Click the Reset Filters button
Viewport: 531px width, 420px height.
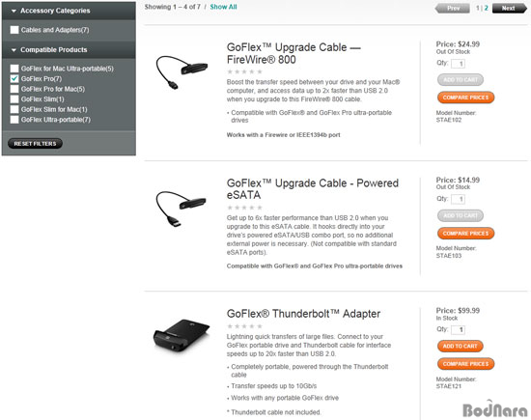(x=35, y=144)
